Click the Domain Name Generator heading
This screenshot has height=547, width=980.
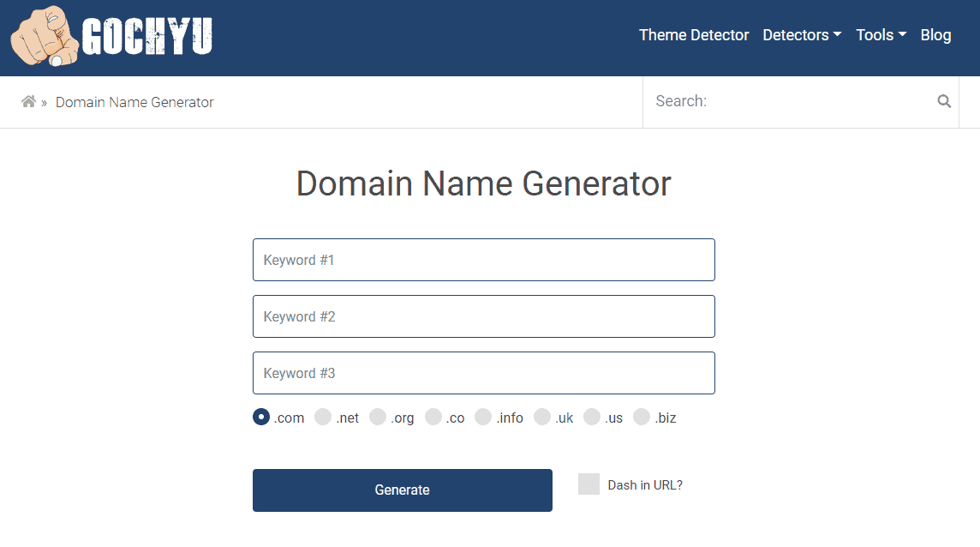click(484, 183)
